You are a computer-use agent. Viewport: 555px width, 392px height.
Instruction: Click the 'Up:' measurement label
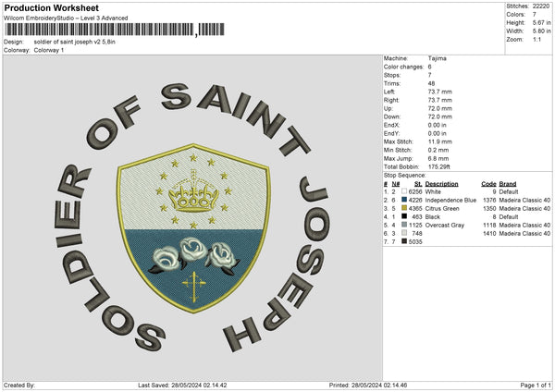point(388,108)
